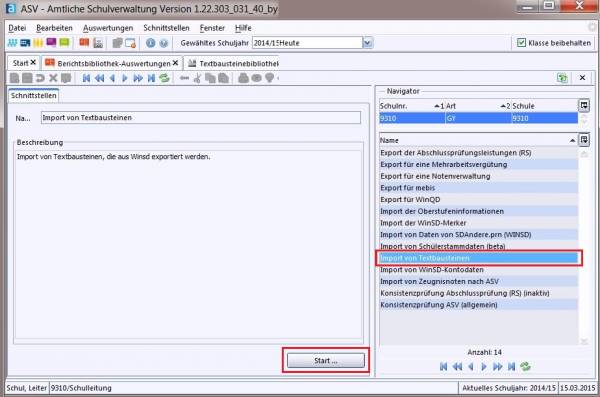Click the Start ... button
Viewport: 600px width, 397px height.
pos(326,360)
